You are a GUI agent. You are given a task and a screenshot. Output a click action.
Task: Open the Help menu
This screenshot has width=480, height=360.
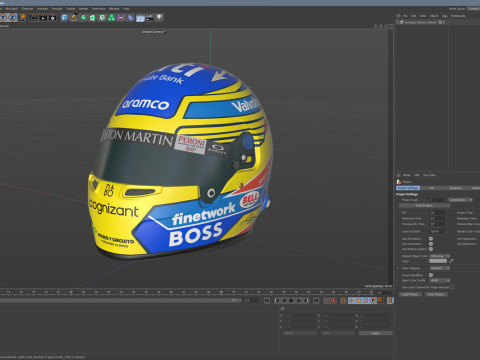[126, 9]
